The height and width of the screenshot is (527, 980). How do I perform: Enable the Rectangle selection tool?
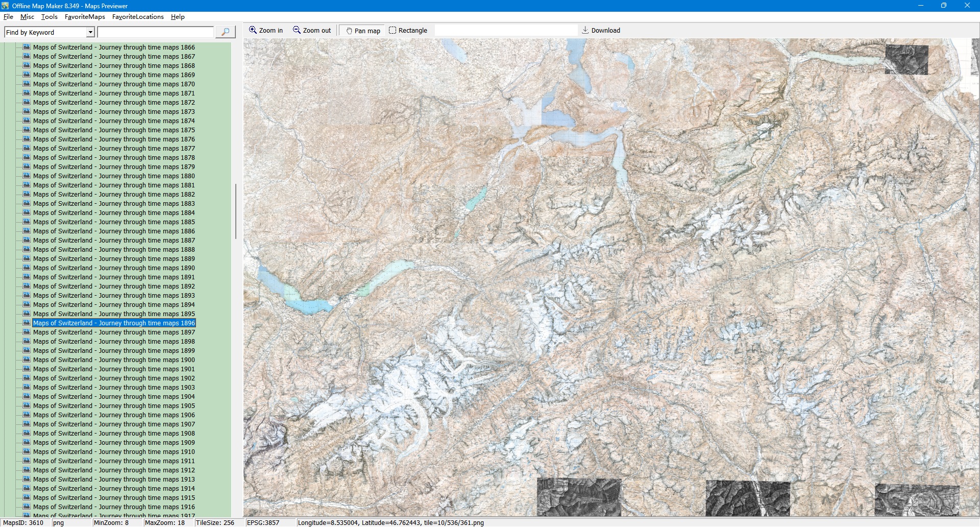tap(408, 31)
